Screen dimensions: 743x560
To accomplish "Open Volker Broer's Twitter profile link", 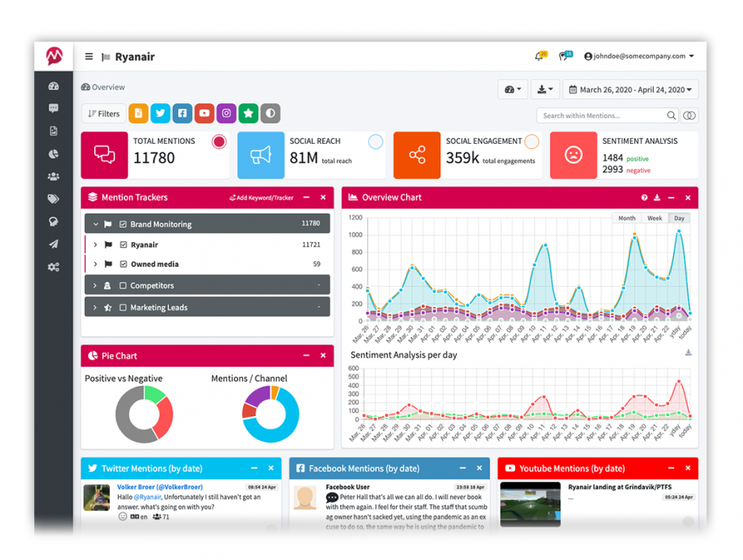I will point(159,487).
